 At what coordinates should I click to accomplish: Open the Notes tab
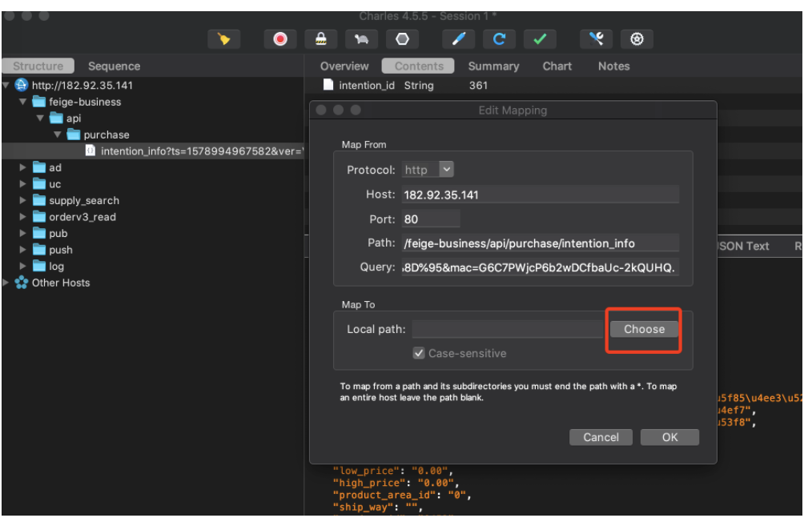(613, 66)
